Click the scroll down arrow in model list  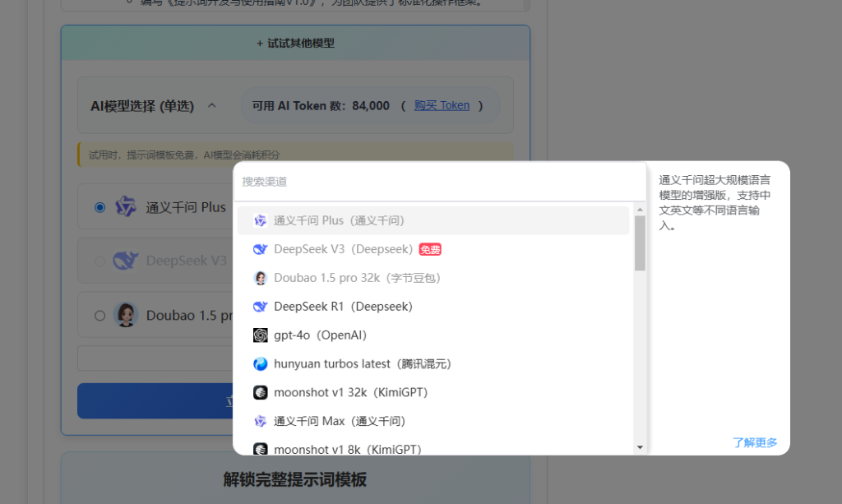point(640,447)
